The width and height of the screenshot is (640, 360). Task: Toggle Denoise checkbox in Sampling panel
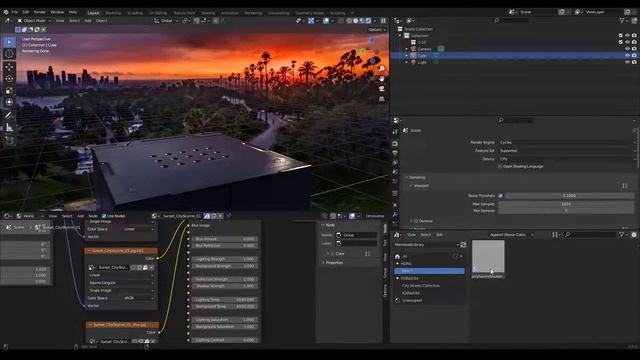(416, 221)
